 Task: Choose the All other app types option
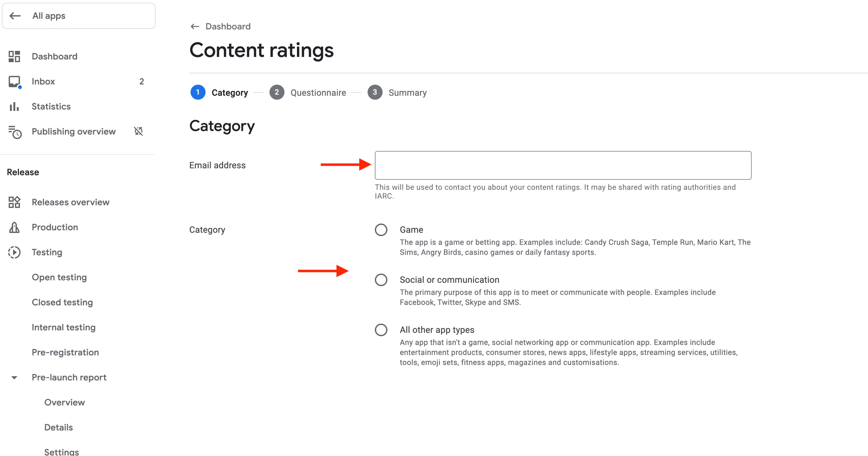[381, 330]
